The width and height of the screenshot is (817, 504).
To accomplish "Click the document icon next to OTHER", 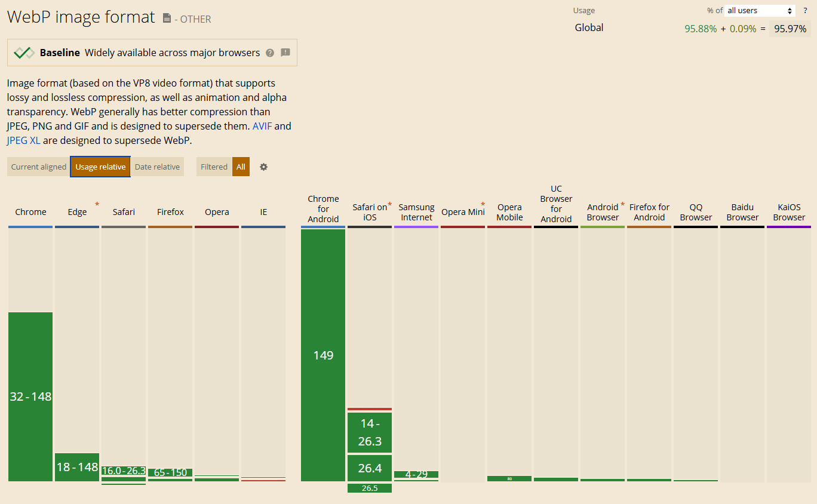I will 167,19.
